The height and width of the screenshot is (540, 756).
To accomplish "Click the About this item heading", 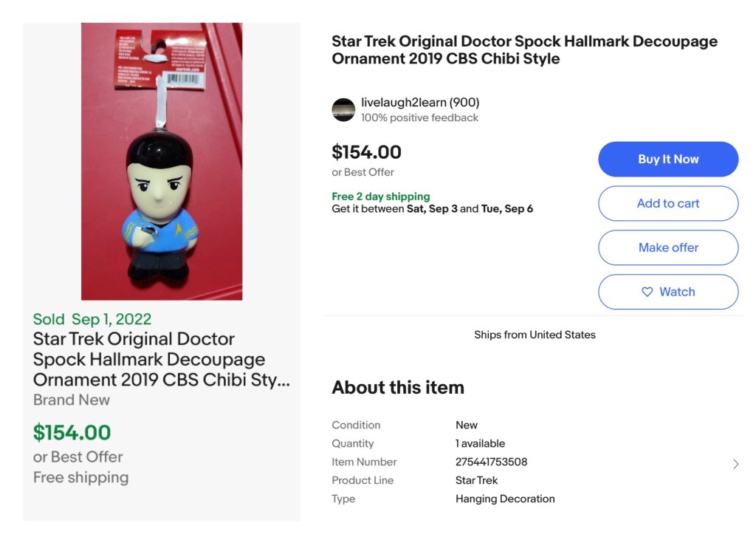I will [398, 387].
